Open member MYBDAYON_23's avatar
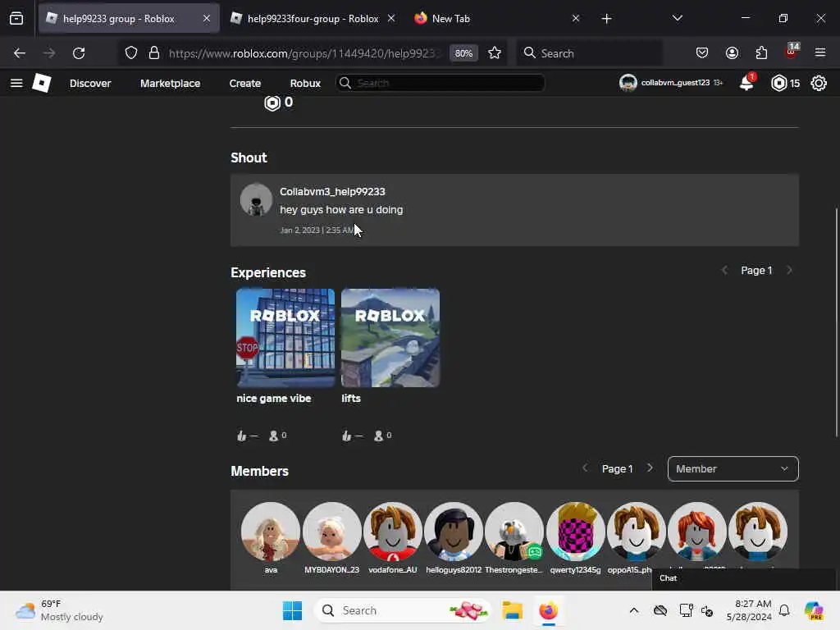The height and width of the screenshot is (630, 840). tap(331, 531)
